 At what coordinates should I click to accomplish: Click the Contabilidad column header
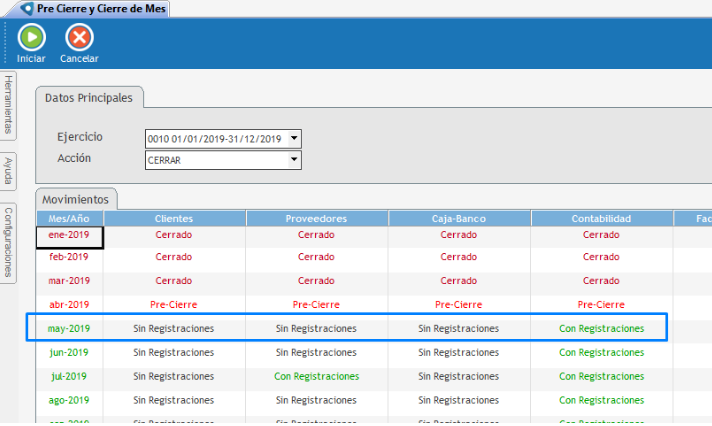click(x=601, y=218)
